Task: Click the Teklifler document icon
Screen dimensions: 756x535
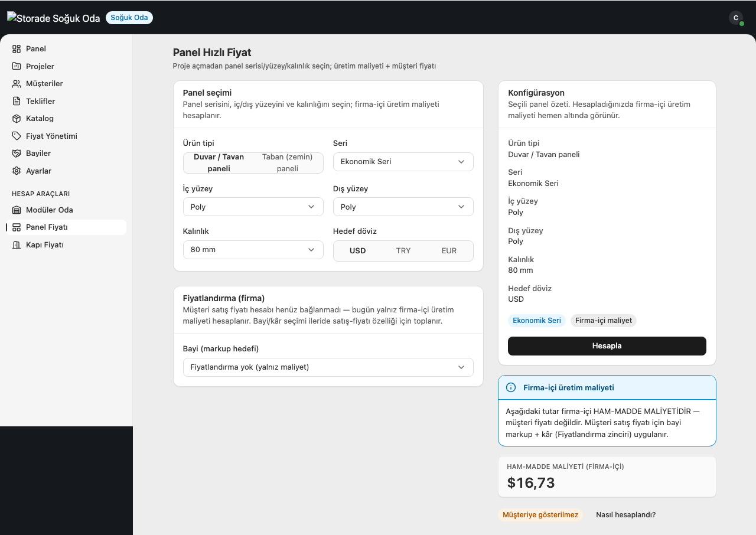Action: [x=17, y=101]
